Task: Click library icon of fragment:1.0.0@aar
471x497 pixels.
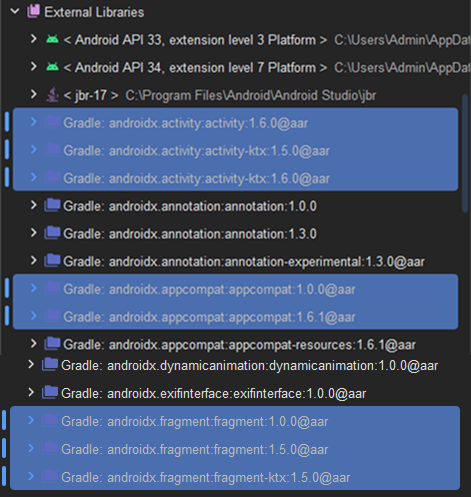Action: (x=50, y=421)
